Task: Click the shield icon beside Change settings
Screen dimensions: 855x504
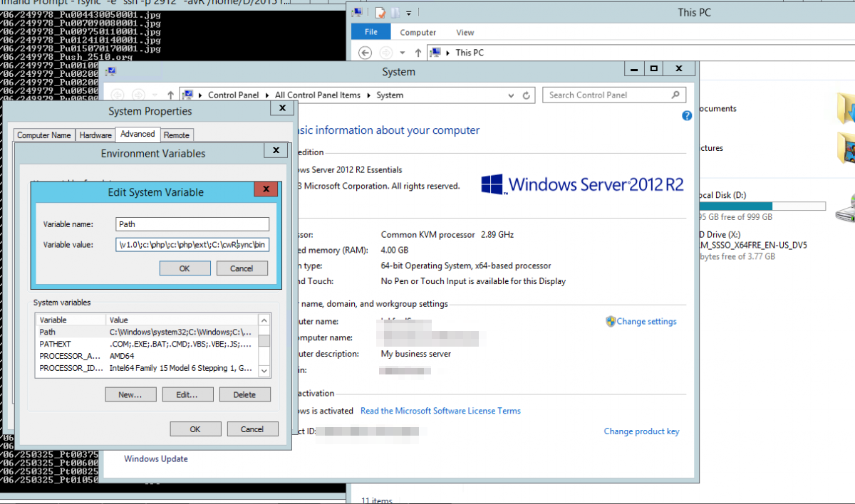Action: pyautogui.click(x=611, y=321)
